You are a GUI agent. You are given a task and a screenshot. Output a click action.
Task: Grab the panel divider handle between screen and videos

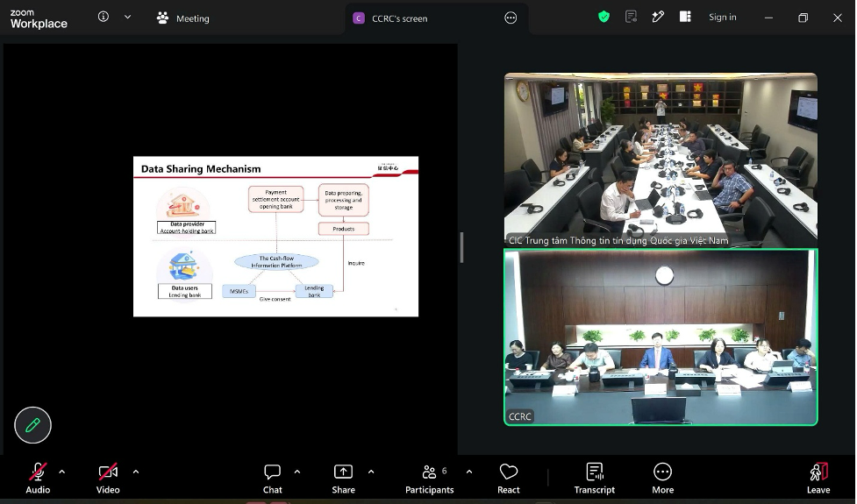[x=462, y=247]
